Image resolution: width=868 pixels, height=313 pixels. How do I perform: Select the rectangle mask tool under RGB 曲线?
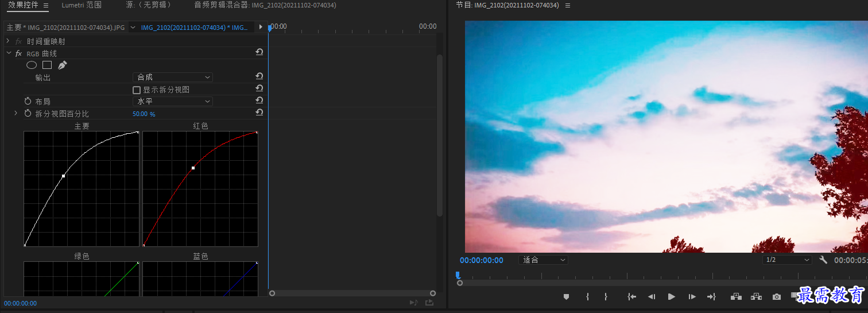click(x=47, y=65)
